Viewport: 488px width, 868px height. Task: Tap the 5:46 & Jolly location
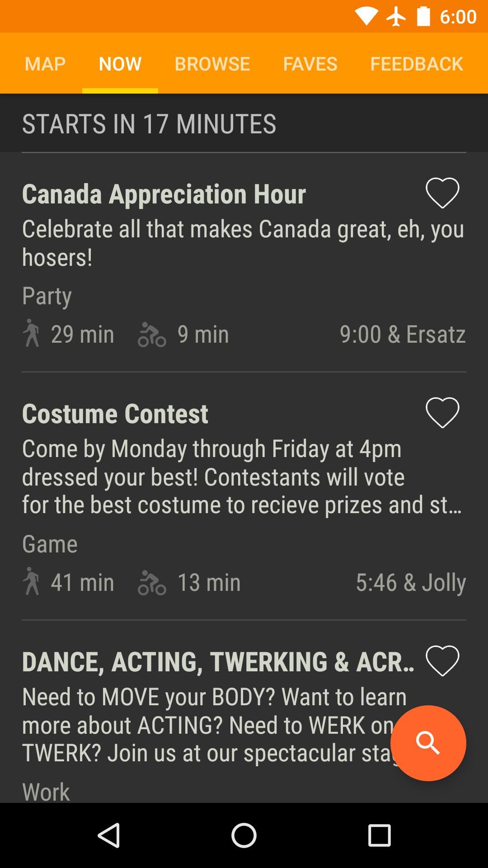pos(411,582)
